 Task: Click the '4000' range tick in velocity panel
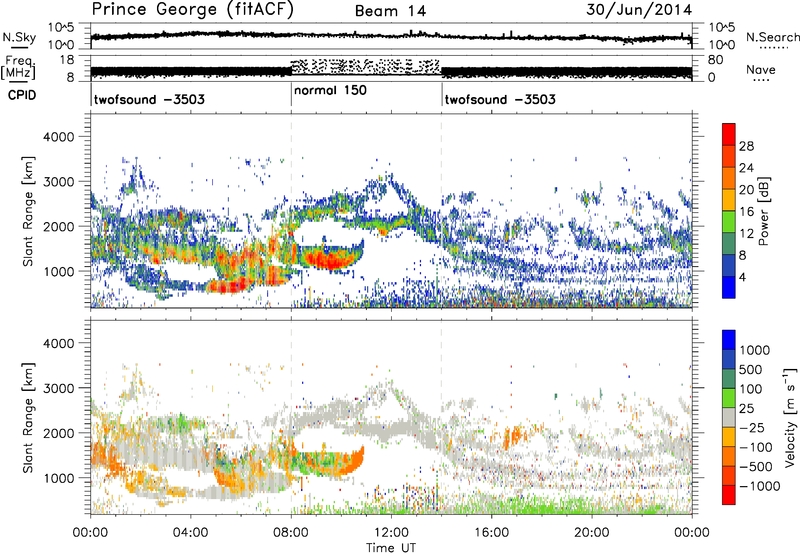(58, 343)
